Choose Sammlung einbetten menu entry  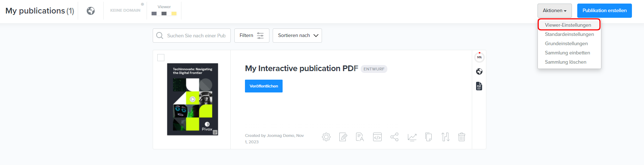point(567,53)
